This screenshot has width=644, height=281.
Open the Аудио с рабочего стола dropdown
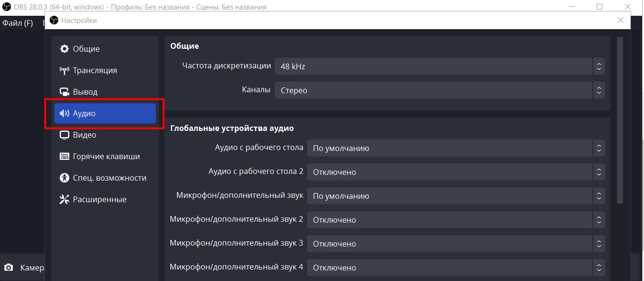point(456,148)
